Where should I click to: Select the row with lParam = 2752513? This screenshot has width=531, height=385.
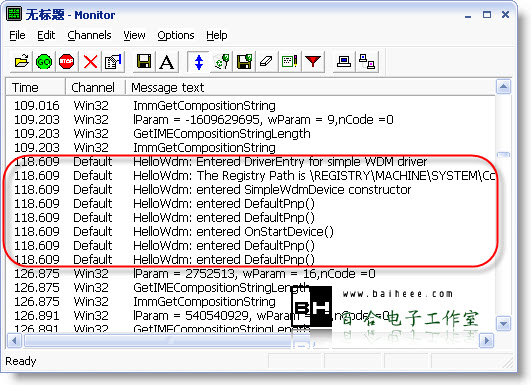[x=251, y=273]
